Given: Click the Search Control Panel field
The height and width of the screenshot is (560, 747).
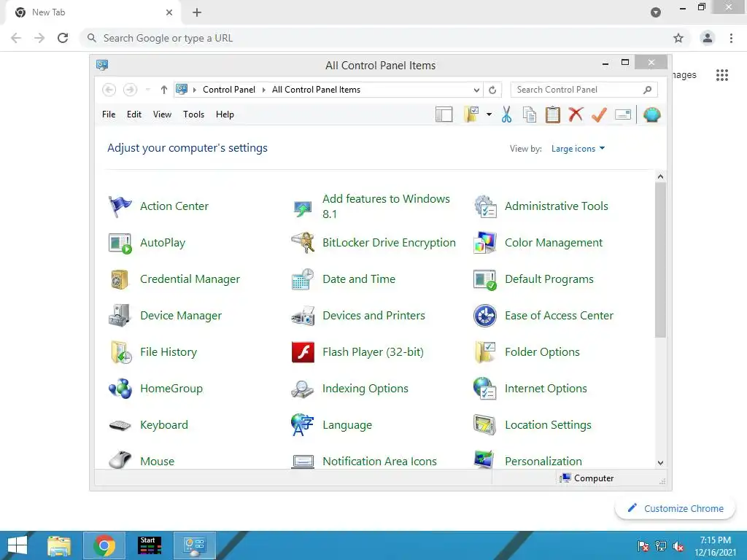Looking at the screenshot, I should (x=584, y=90).
